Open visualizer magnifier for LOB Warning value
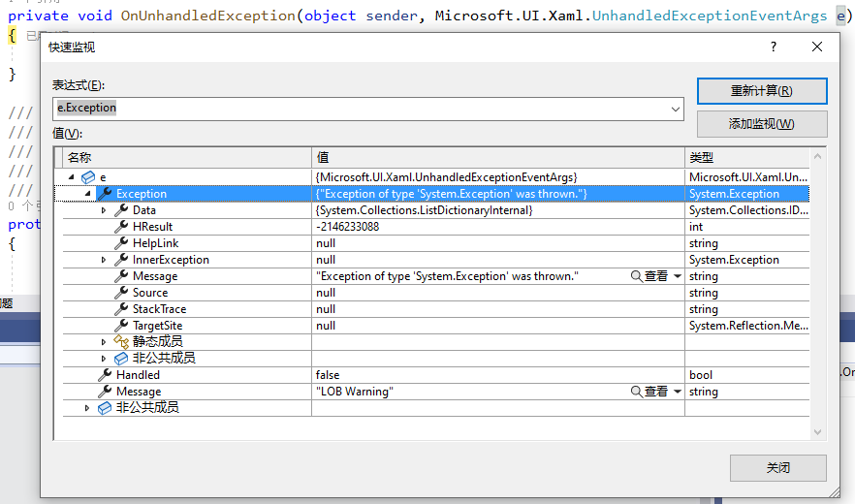 point(636,392)
